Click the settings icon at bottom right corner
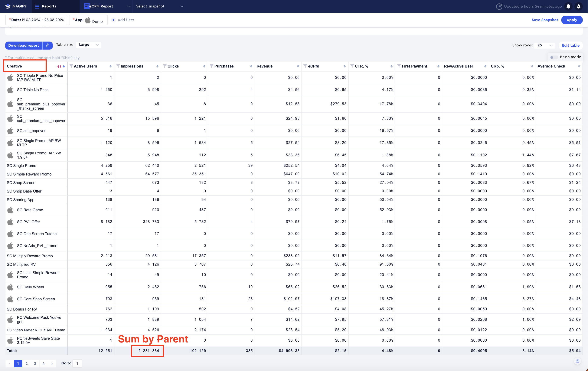This screenshot has height=371, width=588. 578,361
